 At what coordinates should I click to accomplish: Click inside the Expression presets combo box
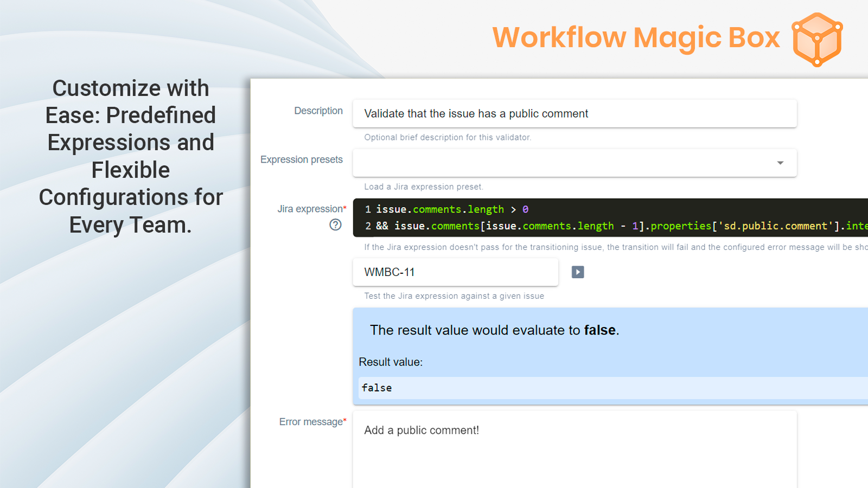click(x=564, y=163)
